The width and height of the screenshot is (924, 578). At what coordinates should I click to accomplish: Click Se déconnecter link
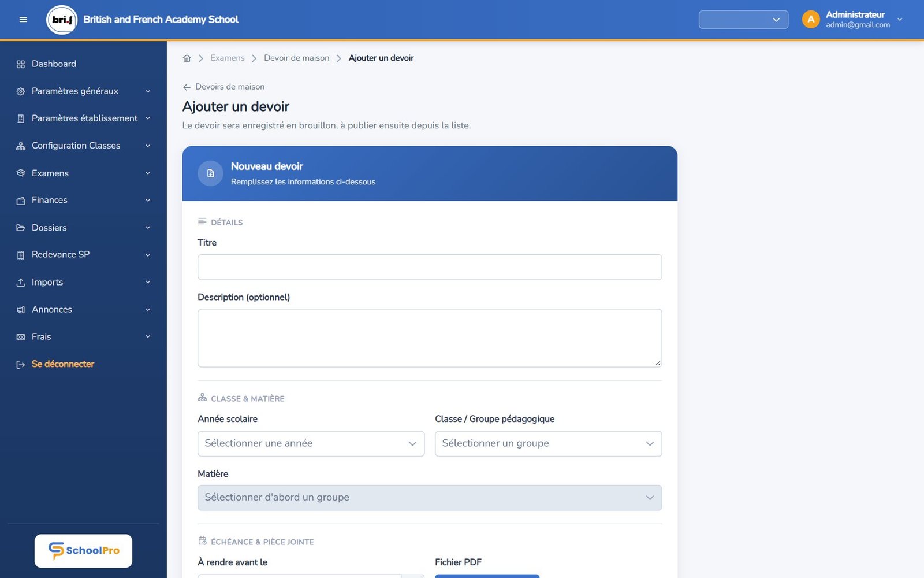pos(62,364)
